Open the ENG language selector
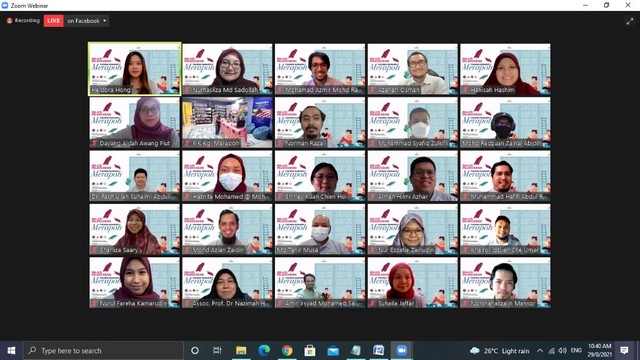Viewport: 640px width, 360px height. pos(576,350)
